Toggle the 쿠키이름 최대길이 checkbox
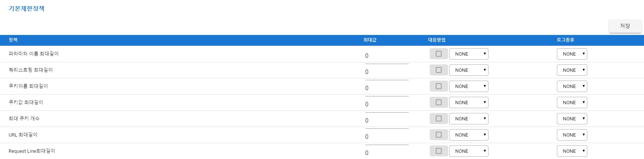This screenshot has width=644, height=159. (439, 86)
